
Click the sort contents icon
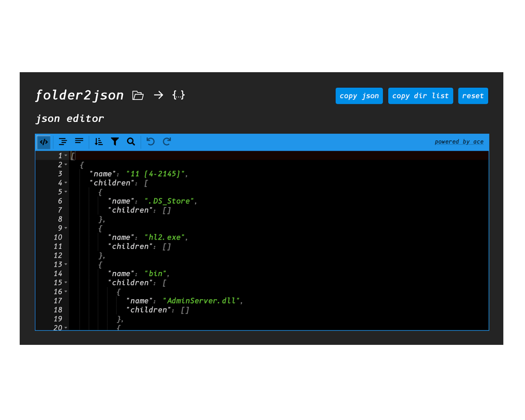[98, 142]
